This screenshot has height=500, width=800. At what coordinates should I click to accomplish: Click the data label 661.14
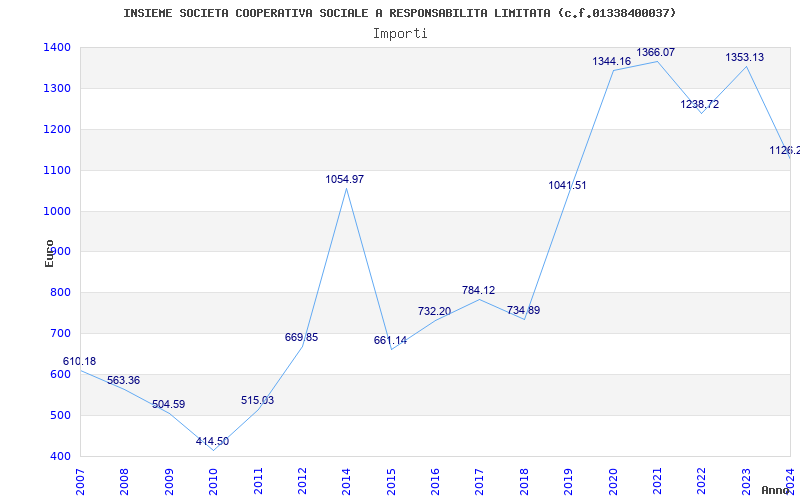click(x=390, y=341)
